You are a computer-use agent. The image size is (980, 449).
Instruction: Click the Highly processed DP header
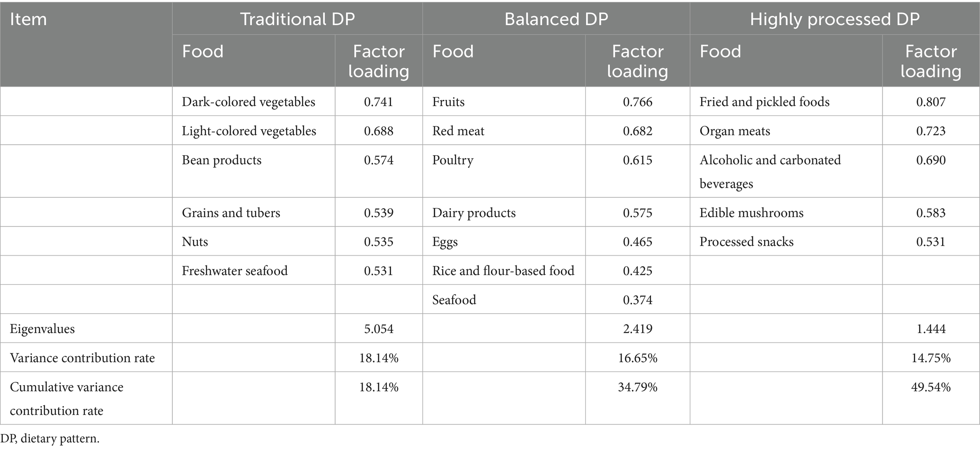tap(834, 19)
